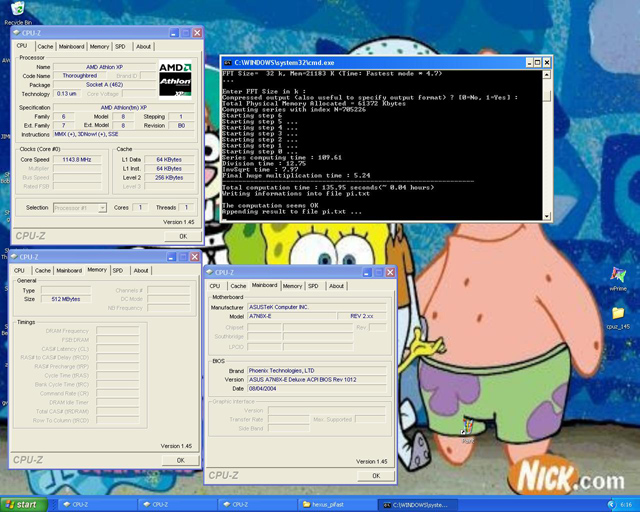Click the system tray clock

point(626,505)
